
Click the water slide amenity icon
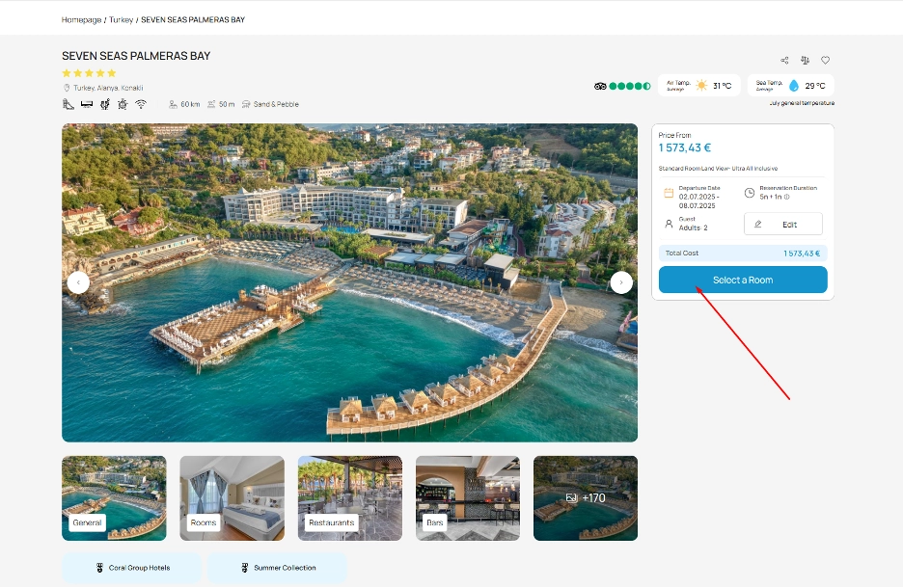click(68, 103)
